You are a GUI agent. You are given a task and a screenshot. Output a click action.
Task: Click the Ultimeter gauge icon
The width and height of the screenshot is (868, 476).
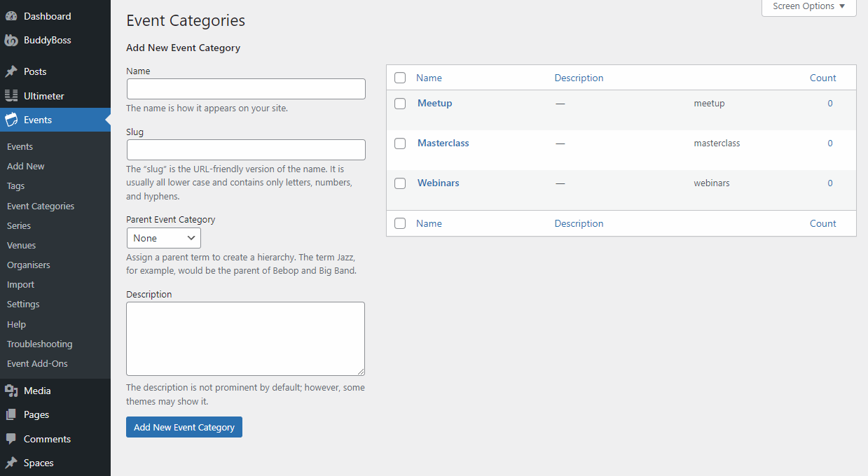(14, 95)
